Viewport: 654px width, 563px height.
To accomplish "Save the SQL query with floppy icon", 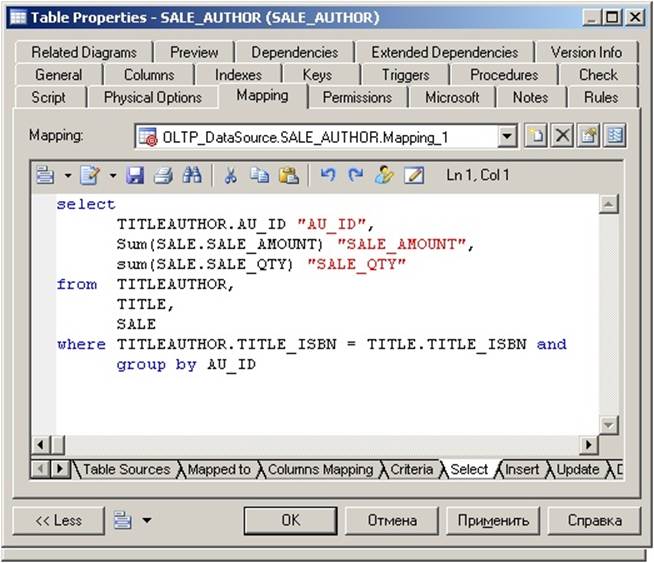I will [135, 175].
